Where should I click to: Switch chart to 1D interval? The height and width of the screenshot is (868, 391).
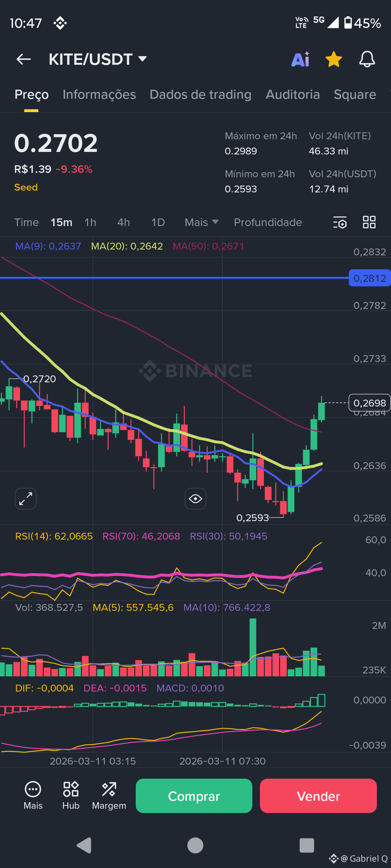coord(158,222)
